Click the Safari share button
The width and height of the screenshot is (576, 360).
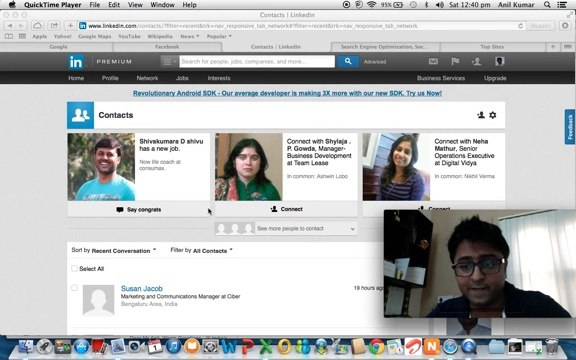pos(54,26)
